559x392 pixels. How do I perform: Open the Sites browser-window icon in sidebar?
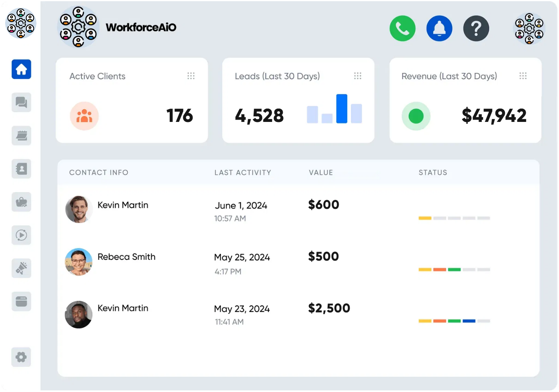(x=21, y=301)
